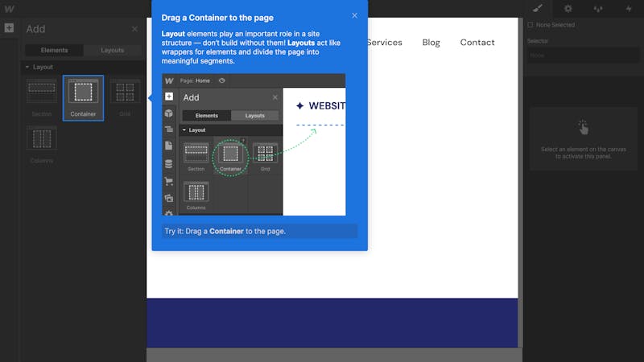This screenshot has width=644, height=362.
Task: Click the canvas vertical scrollbar
Action: (x=520, y=183)
